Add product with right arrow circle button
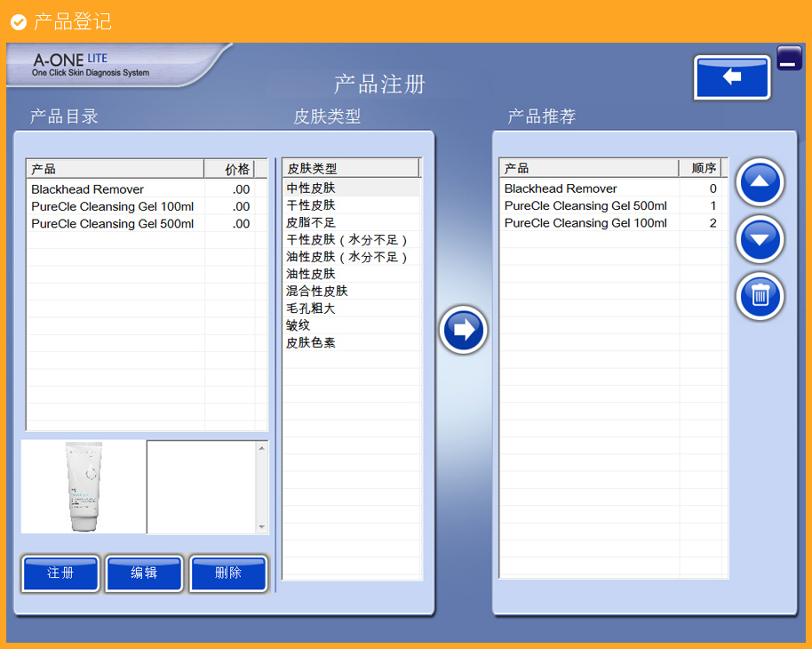812x649 pixels. (x=463, y=330)
